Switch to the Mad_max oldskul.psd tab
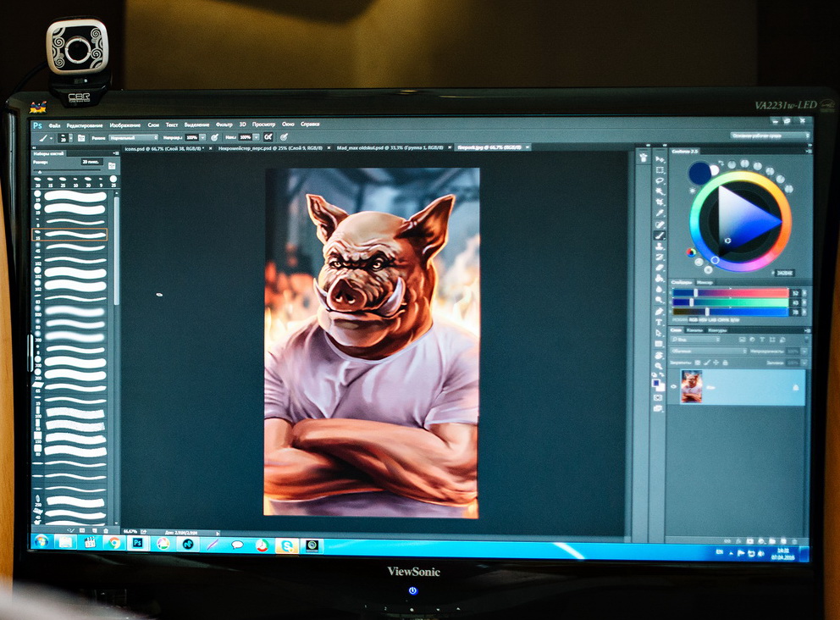The width and height of the screenshot is (840, 620). pos(390,147)
